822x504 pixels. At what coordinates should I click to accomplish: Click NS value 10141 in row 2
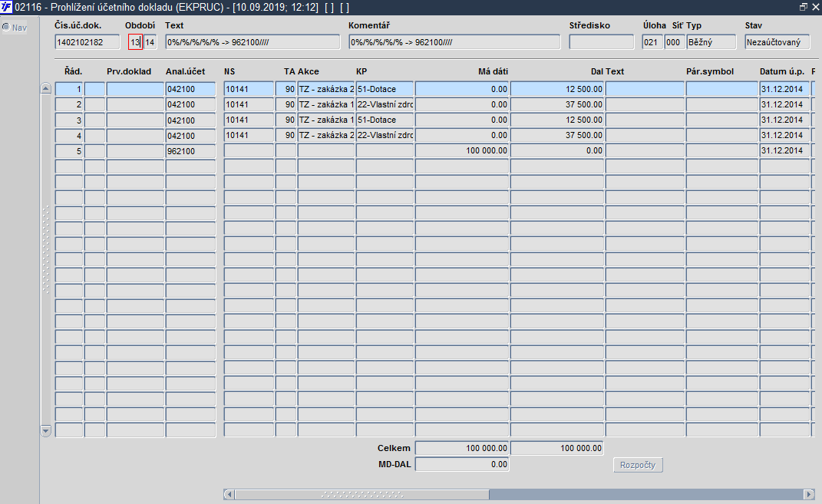pos(249,104)
